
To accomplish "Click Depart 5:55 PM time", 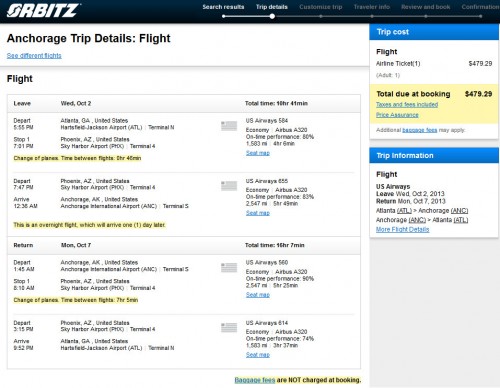I will point(23,128).
